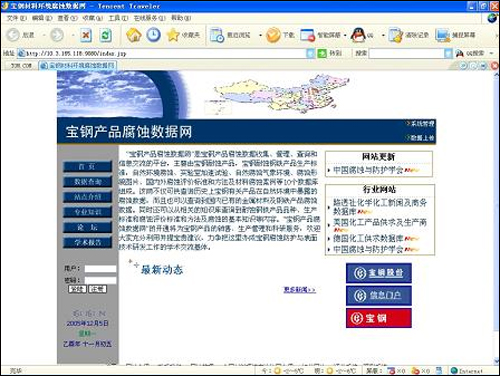Expand the address bar dropdown arrow

pos(310,53)
